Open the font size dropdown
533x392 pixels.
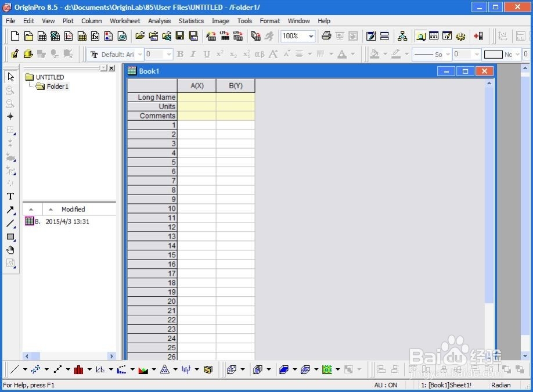click(x=169, y=55)
